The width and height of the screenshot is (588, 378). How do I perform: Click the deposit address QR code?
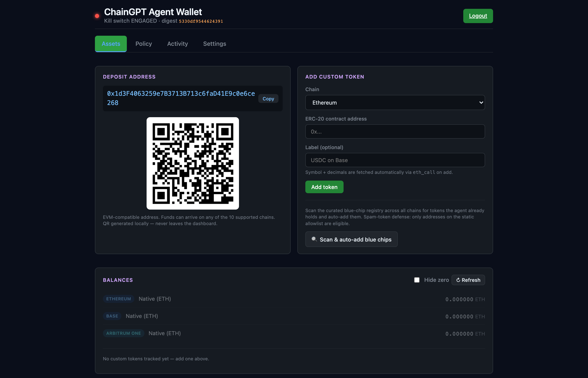coord(193,163)
